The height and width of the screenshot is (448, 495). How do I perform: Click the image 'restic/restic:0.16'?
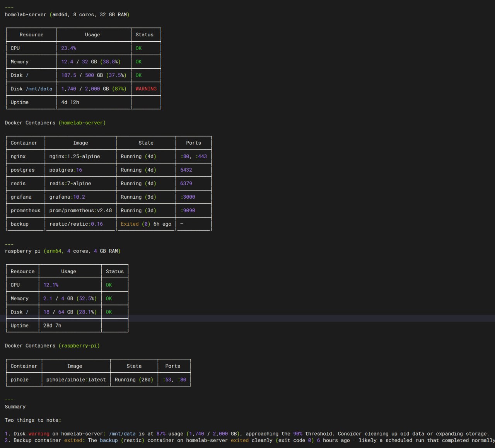(76, 224)
